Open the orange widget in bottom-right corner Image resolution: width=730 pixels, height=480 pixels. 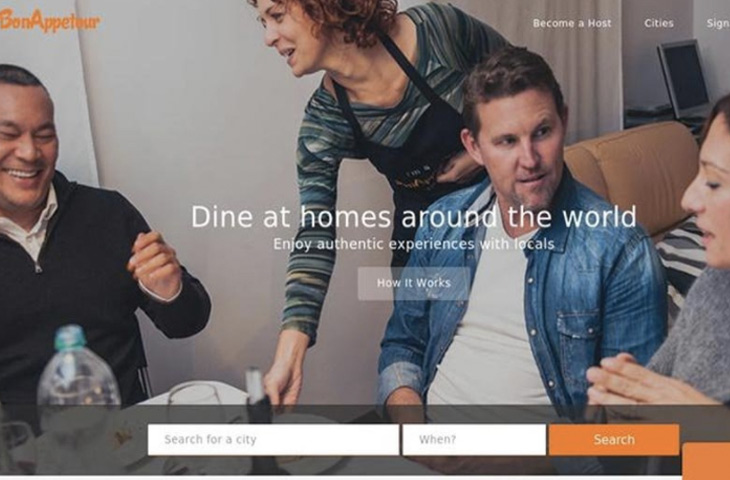click(706, 461)
